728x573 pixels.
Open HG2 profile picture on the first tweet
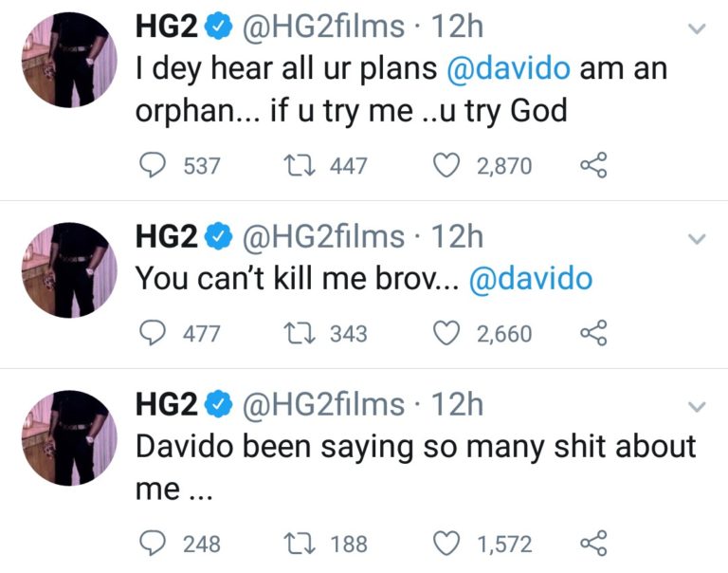pyautogui.click(x=69, y=60)
